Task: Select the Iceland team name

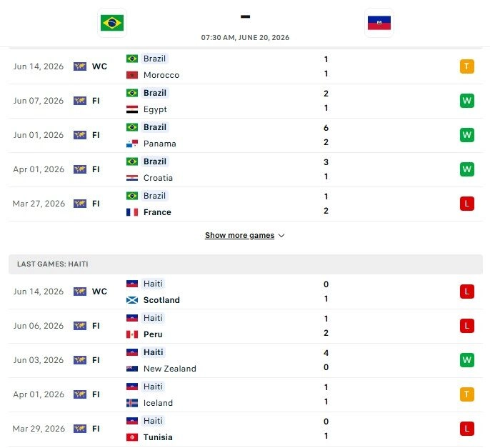Action: pos(158,403)
